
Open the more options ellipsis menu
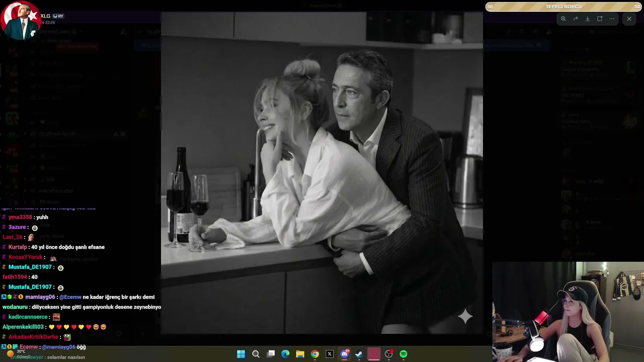(612, 19)
